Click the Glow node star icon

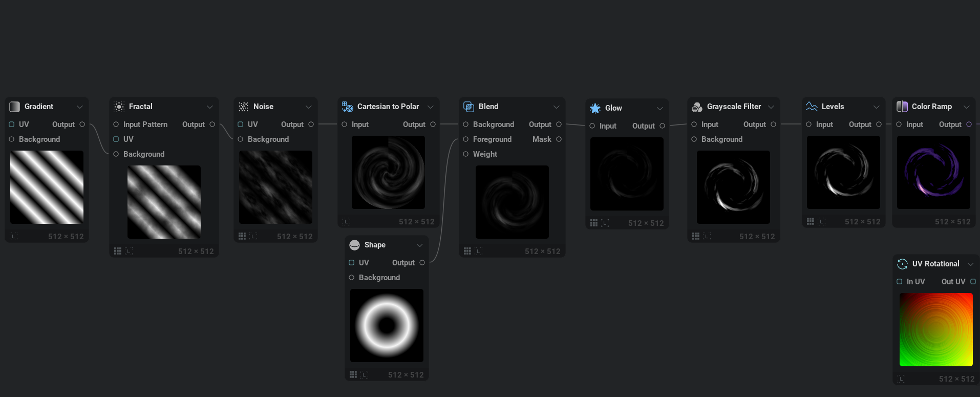click(595, 108)
